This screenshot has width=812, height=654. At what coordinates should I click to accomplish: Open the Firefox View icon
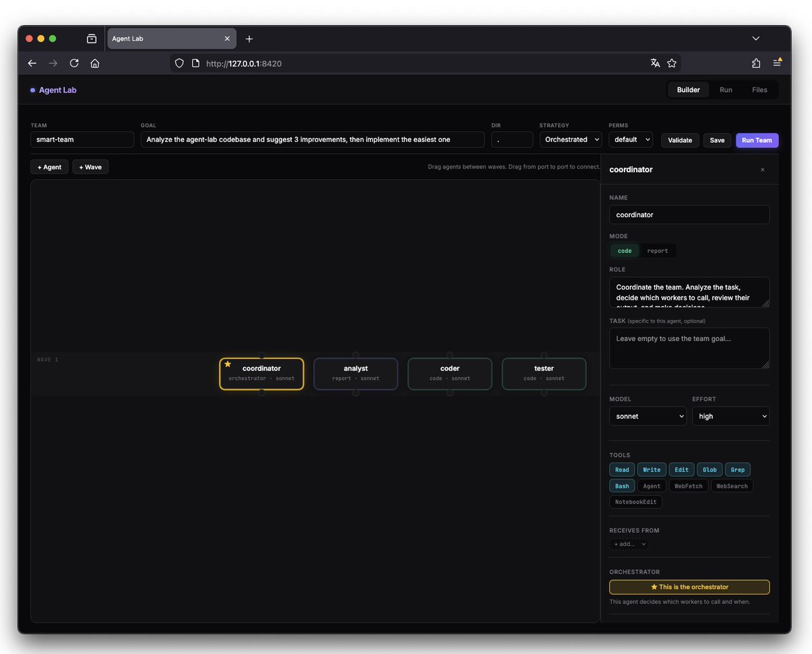92,39
